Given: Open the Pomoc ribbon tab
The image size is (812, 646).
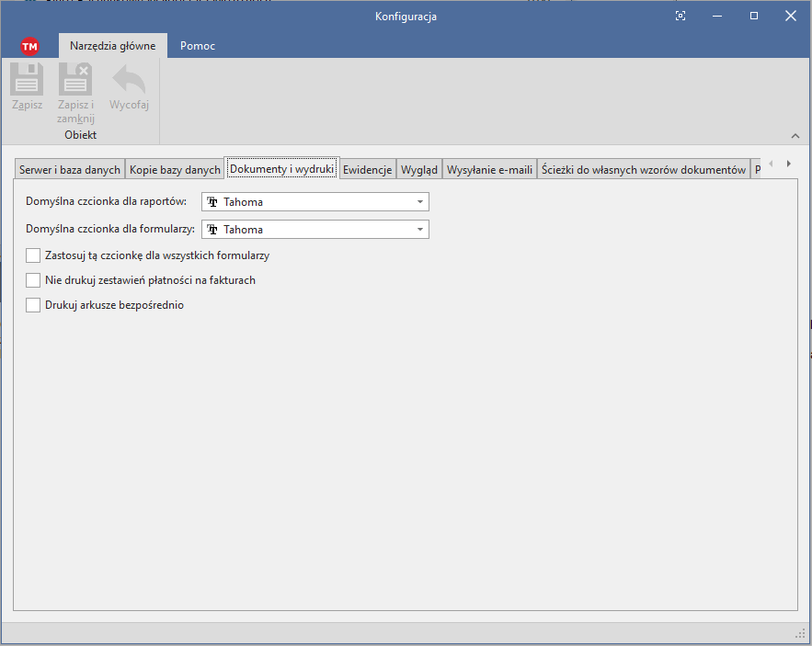Looking at the screenshot, I should click(198, 46).
